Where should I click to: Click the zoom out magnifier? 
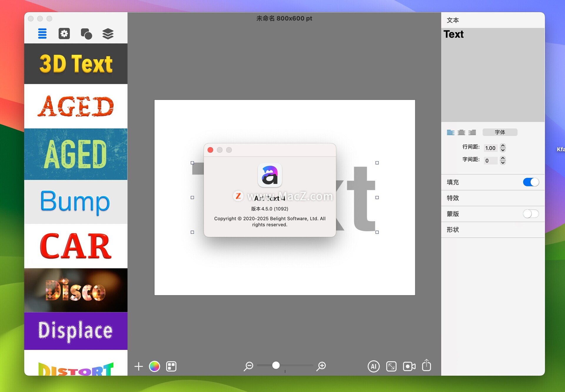(x=248, y=366)
